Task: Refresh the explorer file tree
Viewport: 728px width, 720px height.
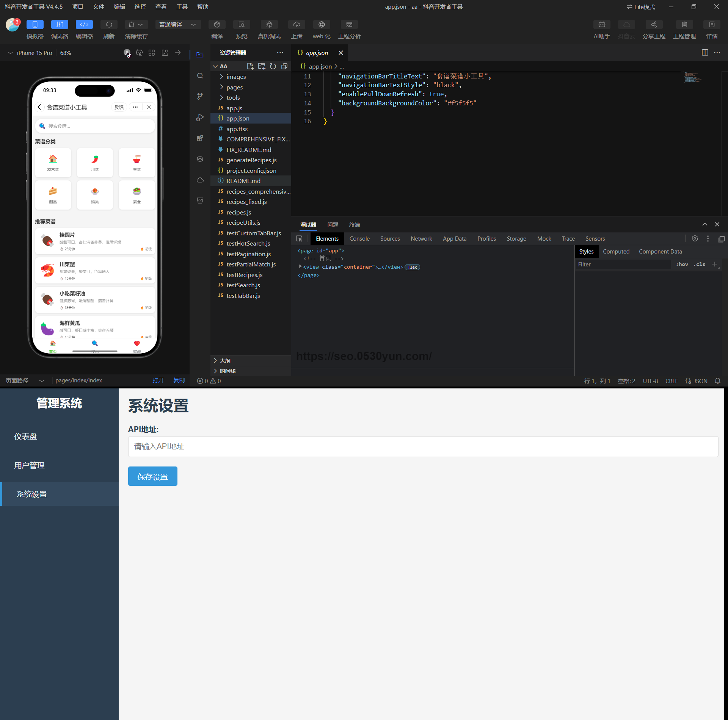Action: pos(273,66)
